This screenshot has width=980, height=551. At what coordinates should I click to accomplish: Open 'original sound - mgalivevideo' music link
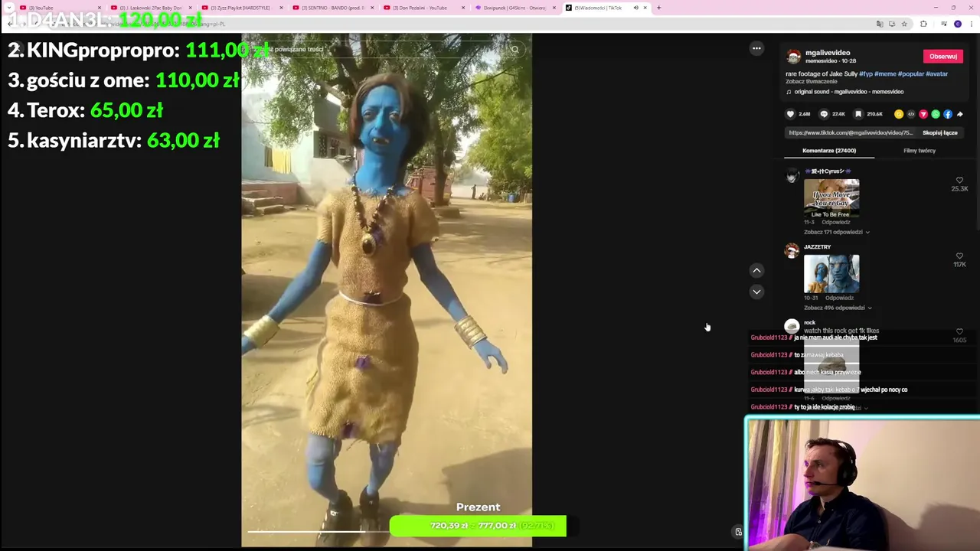(848, 92)
